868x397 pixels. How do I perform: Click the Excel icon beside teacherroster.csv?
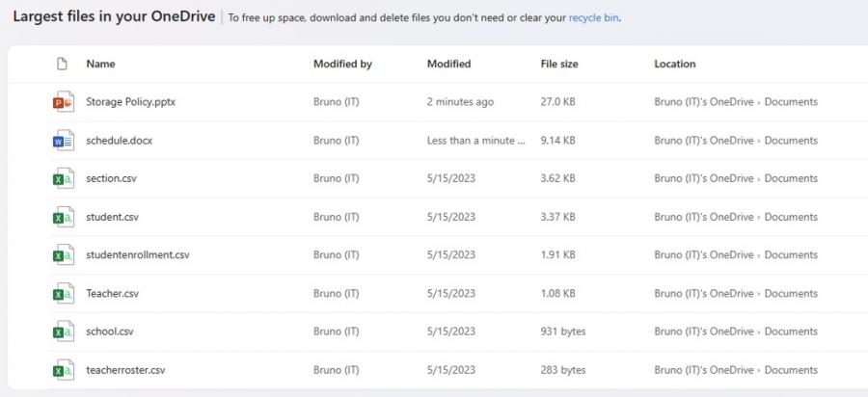(63, 370)
